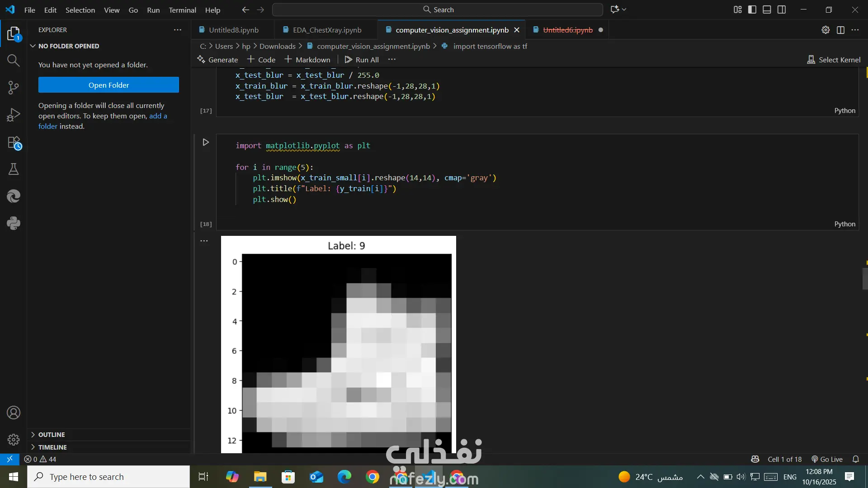Open the Manage gear icon
This screenshot has height=488, width=868.
13,439
